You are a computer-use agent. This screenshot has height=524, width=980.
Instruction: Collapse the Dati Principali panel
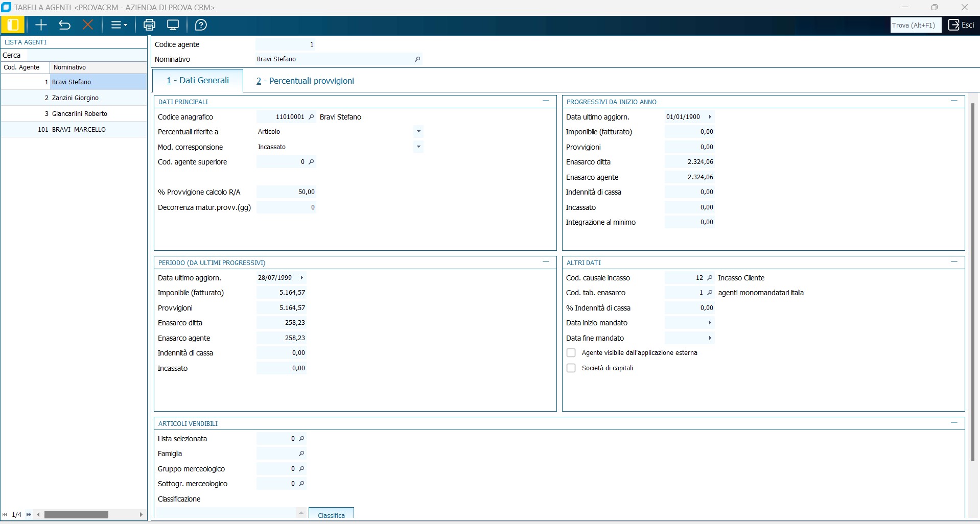[x=546, y=101]
